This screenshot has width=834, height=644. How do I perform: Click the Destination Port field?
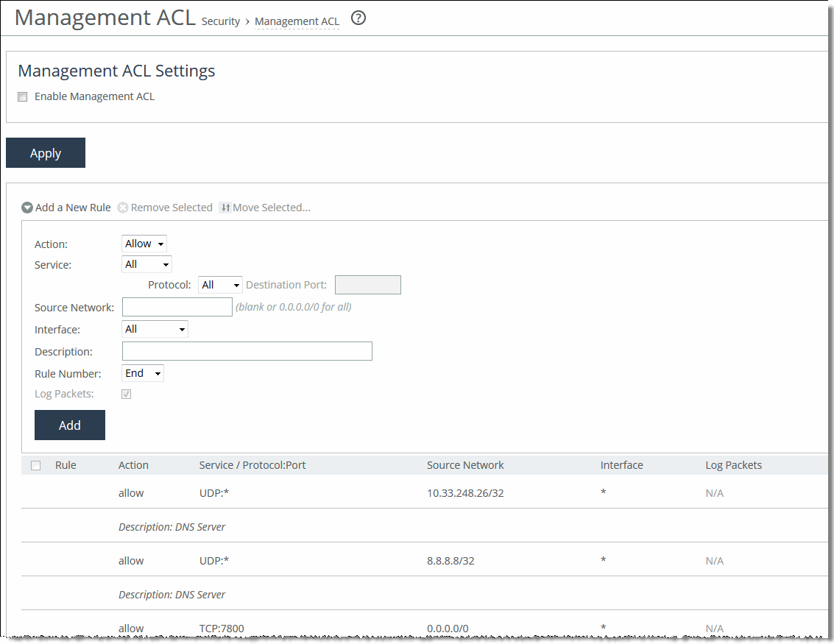pos(367,285)
